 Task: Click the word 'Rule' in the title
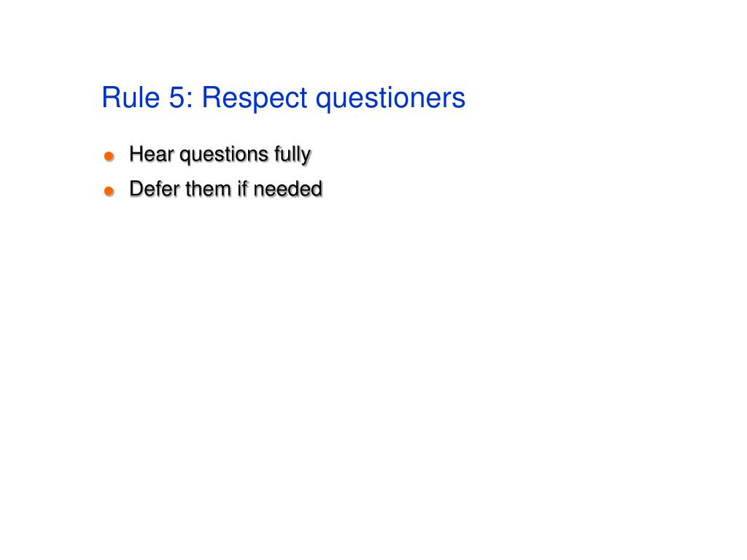(131, 97)
